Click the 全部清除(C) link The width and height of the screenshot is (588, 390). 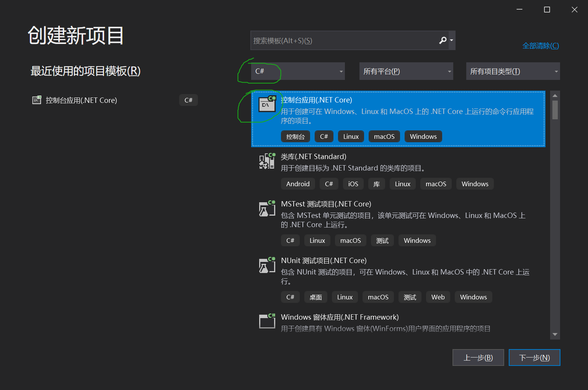click(541, 46)
